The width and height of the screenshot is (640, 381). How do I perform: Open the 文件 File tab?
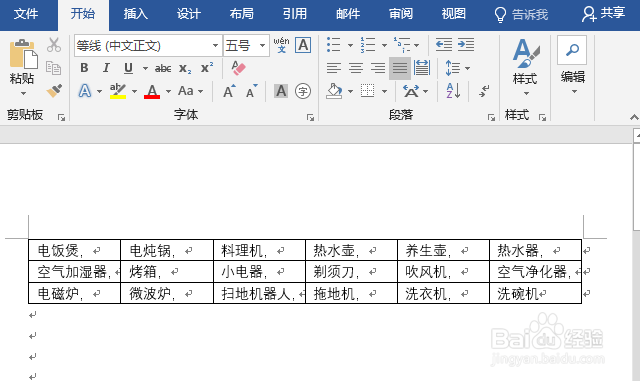(26, 14)
